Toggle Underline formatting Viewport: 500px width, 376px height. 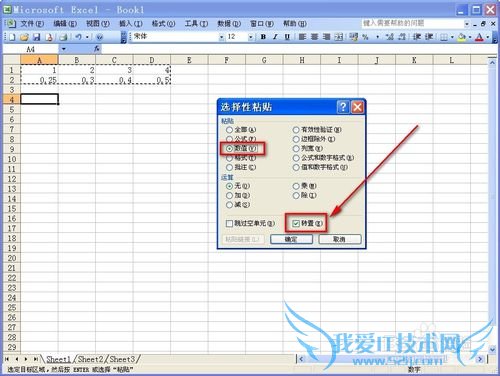coord(287,37)
